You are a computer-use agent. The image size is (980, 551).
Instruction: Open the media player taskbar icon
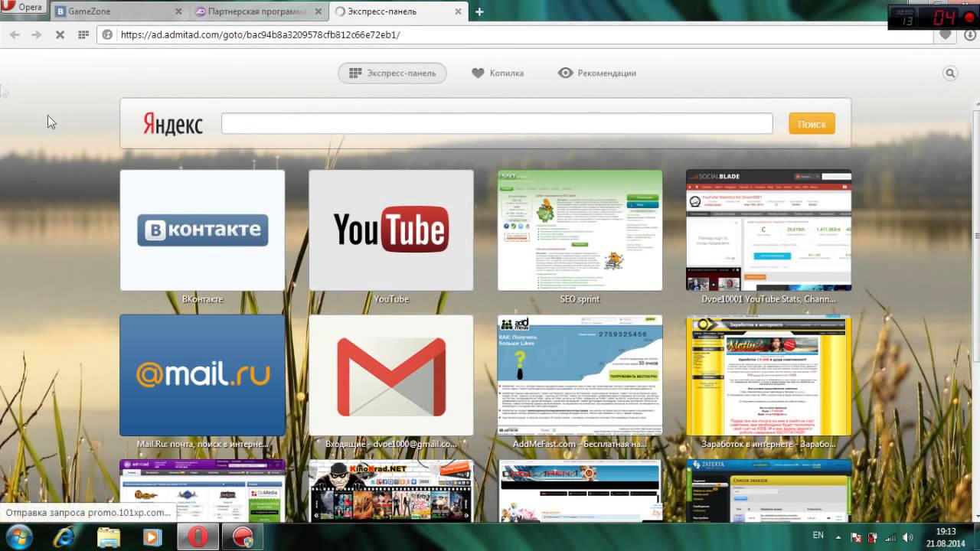152,537
